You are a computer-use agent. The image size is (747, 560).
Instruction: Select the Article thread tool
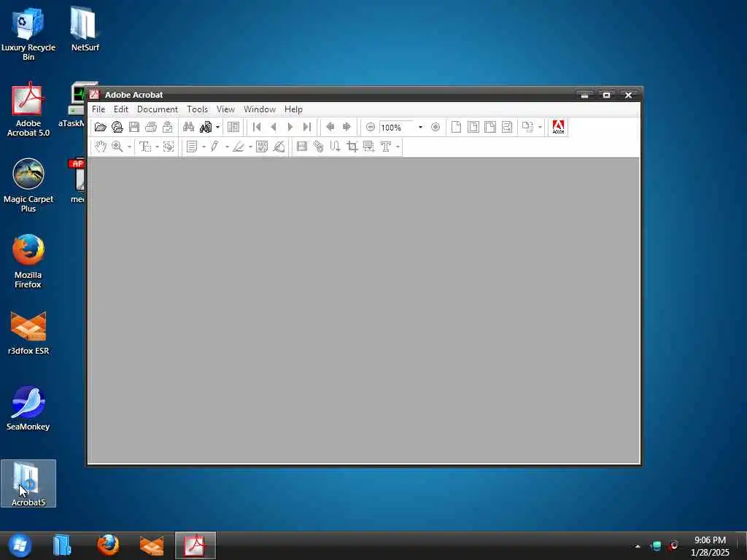[336, 147]
